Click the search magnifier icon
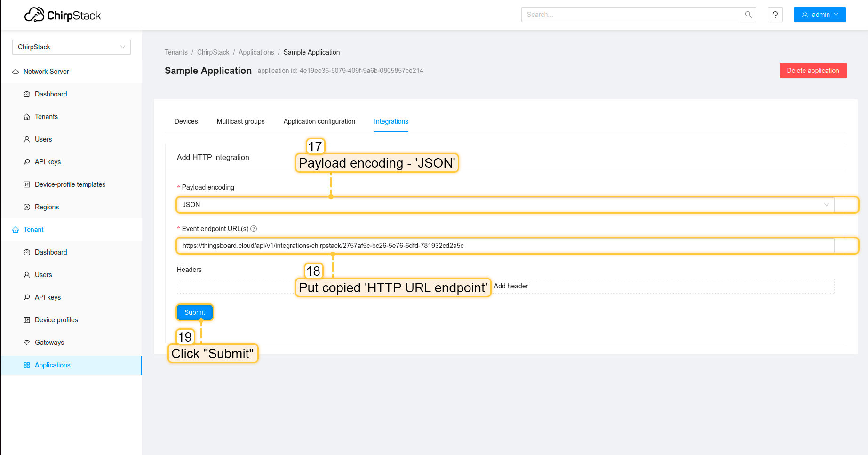868x455 pixels. click(748, 15)
